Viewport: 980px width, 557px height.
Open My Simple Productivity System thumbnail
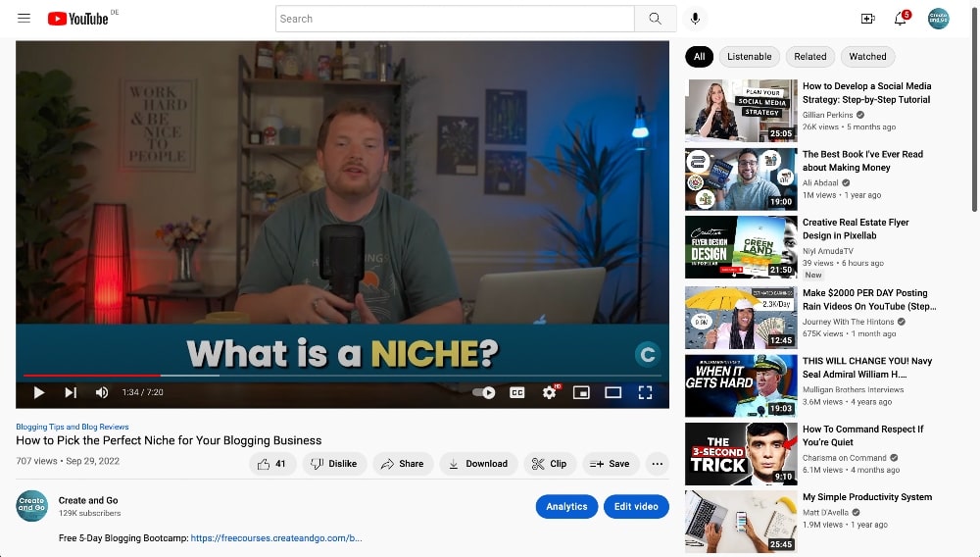741,522
